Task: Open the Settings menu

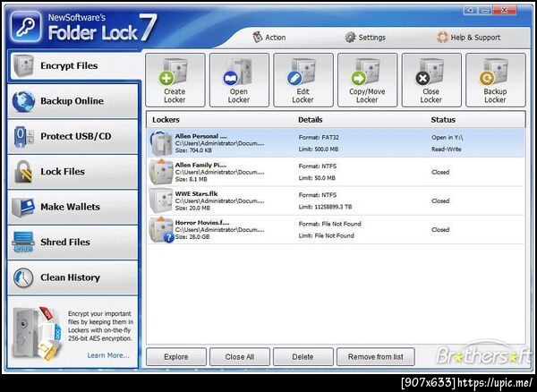Action: click(x=365, y=38)
